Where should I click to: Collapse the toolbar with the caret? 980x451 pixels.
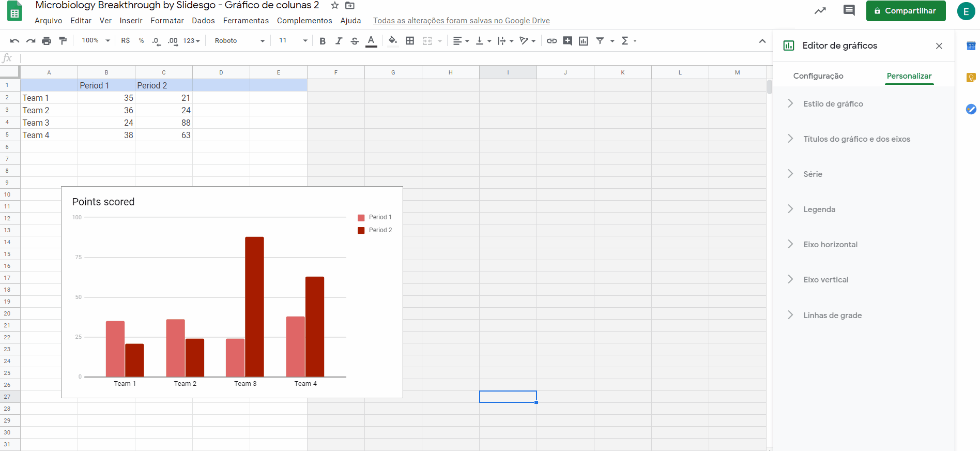point(762,41)
